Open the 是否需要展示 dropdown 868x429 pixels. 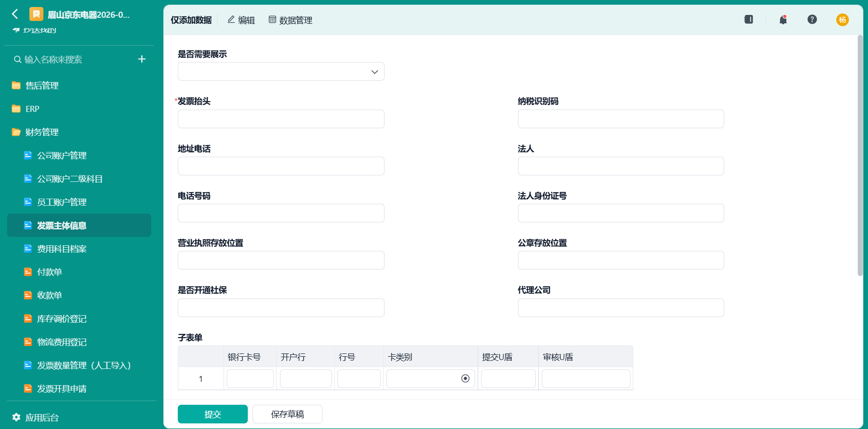point(281,72)
